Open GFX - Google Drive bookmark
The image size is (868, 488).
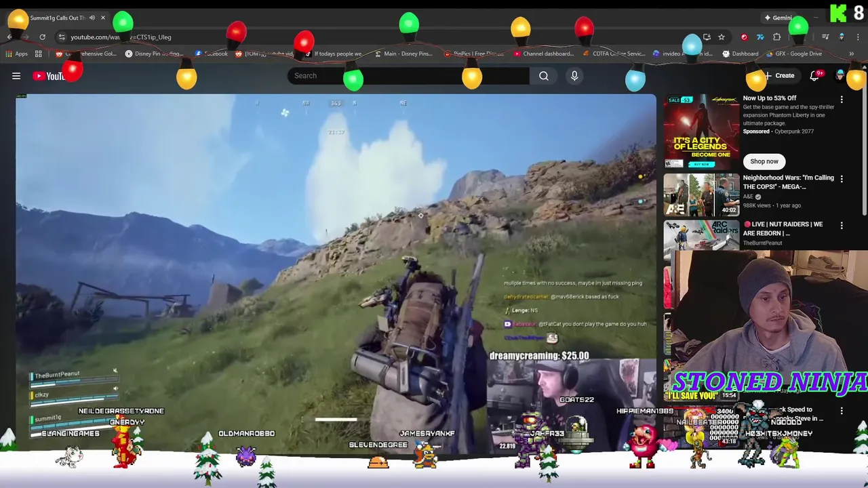794,54
